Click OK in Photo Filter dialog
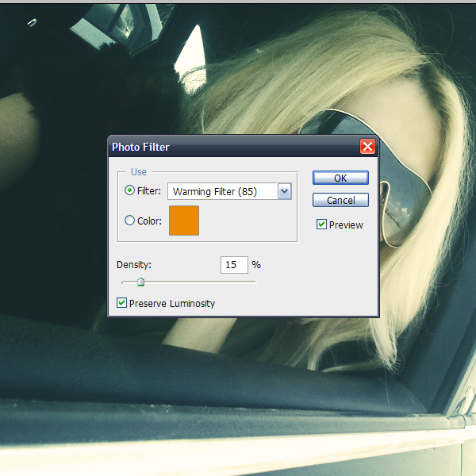 pyautogui.click(x=340, y=178)
